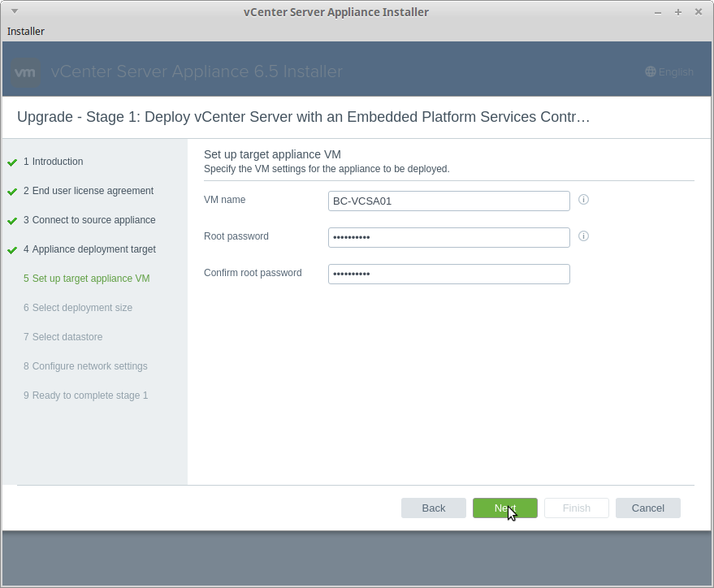
Task: Click the Back button
Action: click(x=434, y=508)
